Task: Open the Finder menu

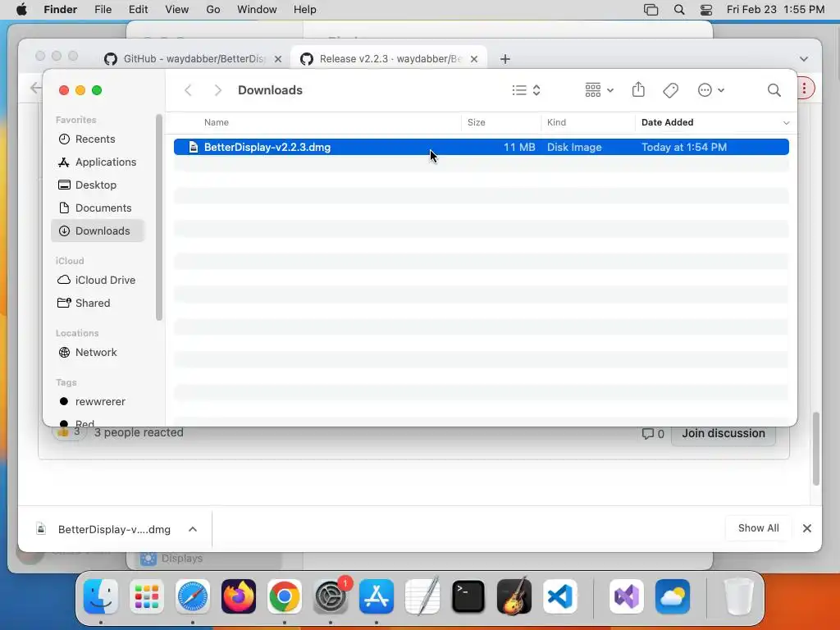Action: point(60,10)
